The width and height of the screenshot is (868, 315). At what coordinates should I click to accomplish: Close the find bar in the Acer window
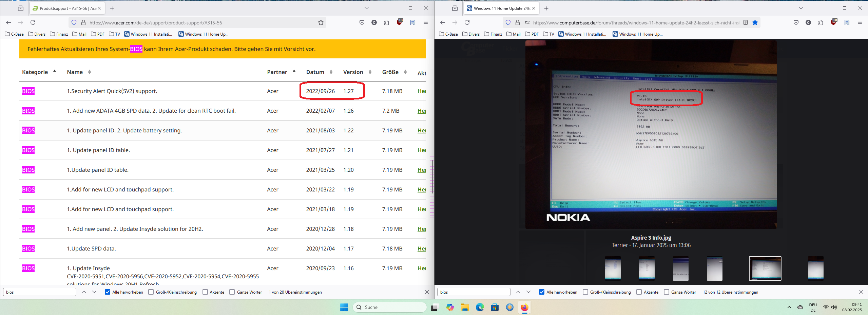click(x=427, y=292)
